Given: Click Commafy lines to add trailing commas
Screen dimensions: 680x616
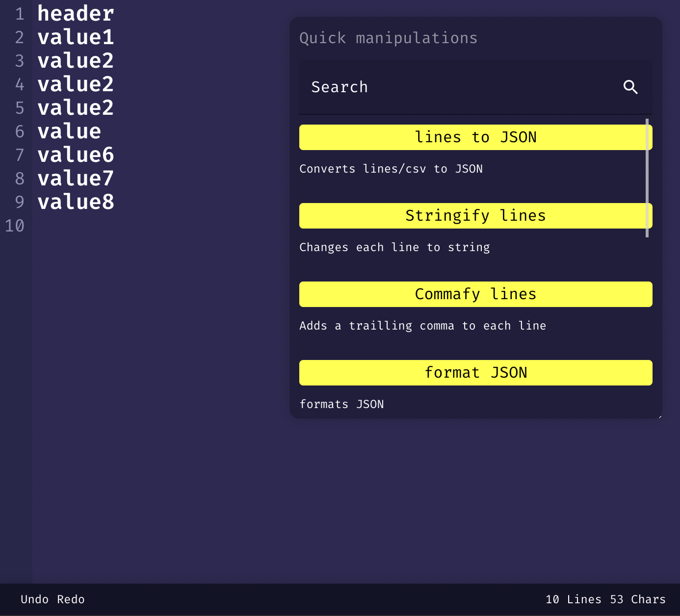Looking at the screenshot, I should point(475,294).
